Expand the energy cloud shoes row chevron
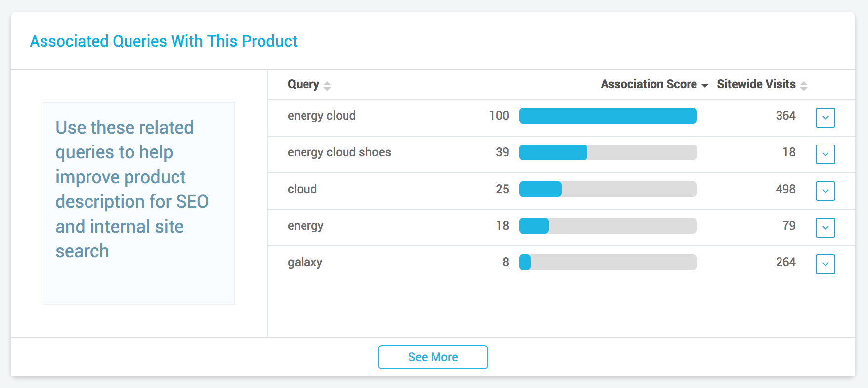This screenshot has height=388, width=868. pos(825,154)
